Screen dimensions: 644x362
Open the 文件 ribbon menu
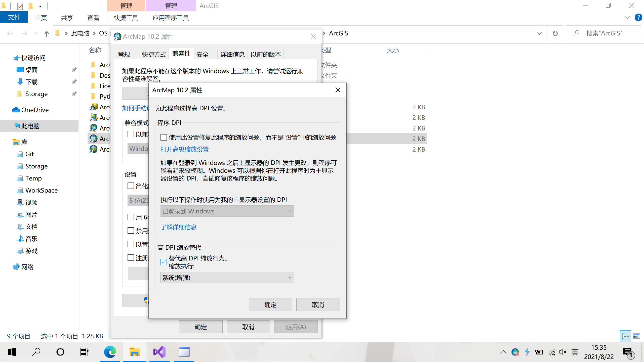(x=14, y=18)
